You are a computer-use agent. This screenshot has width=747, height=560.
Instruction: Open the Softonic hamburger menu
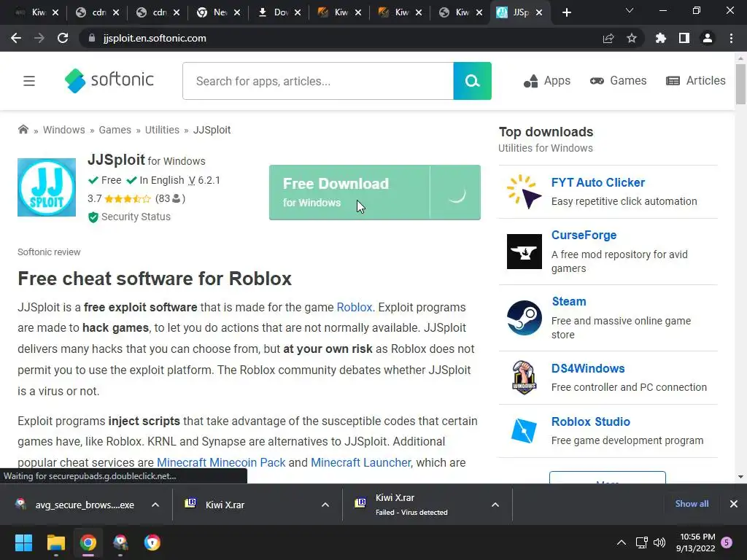click(x=29, y=81)
